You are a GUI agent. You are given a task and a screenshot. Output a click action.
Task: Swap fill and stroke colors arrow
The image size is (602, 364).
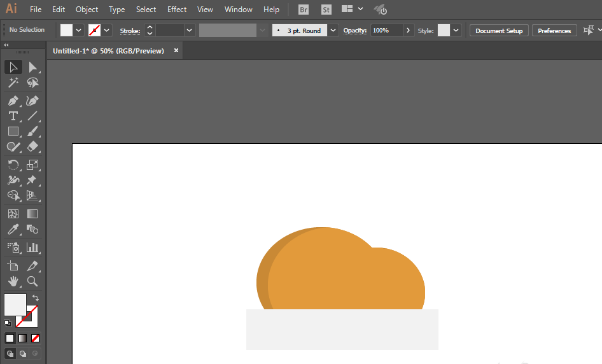coord(36,297)
